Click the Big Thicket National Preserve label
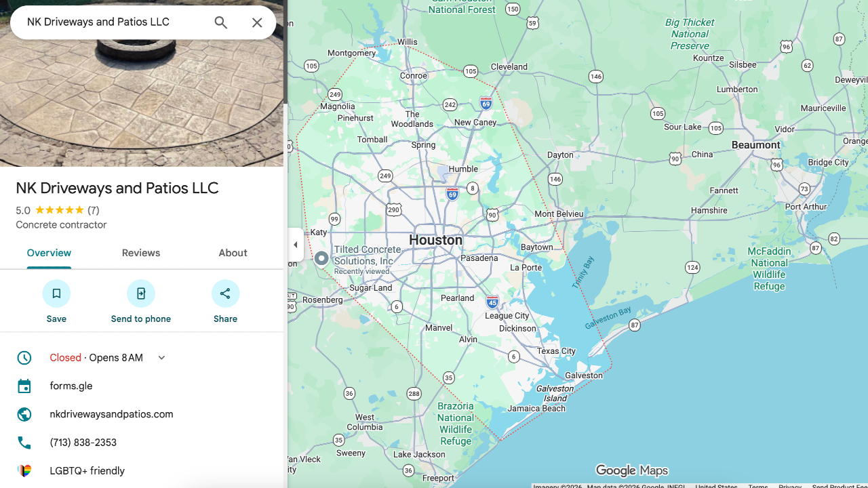Screen dimensions: 868x488 point(690,34)
